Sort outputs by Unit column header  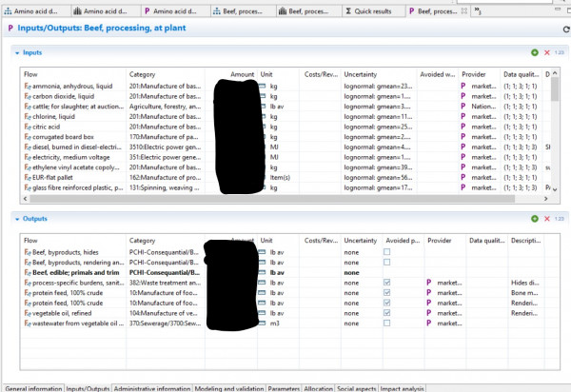[278, 240]
